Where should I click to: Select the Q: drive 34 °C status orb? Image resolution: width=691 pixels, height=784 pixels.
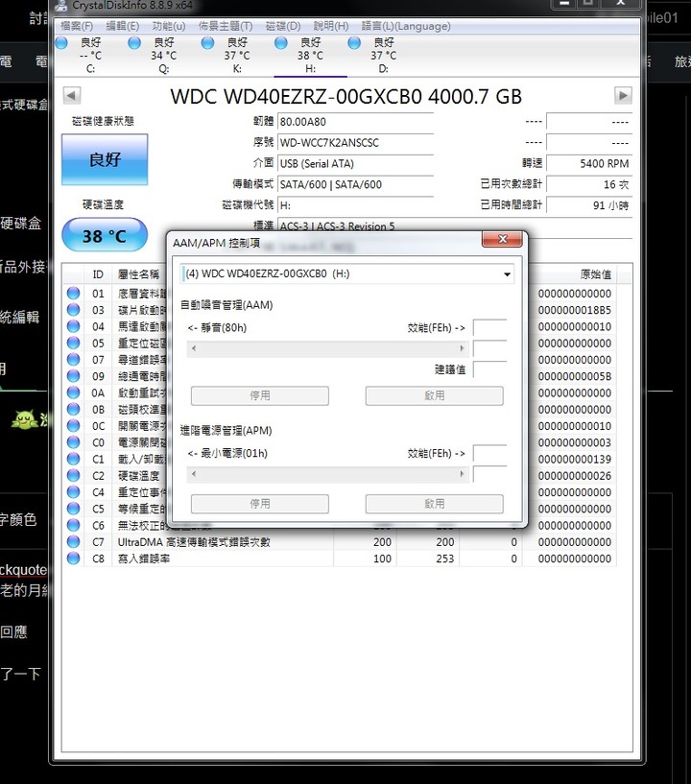[134, 43]
